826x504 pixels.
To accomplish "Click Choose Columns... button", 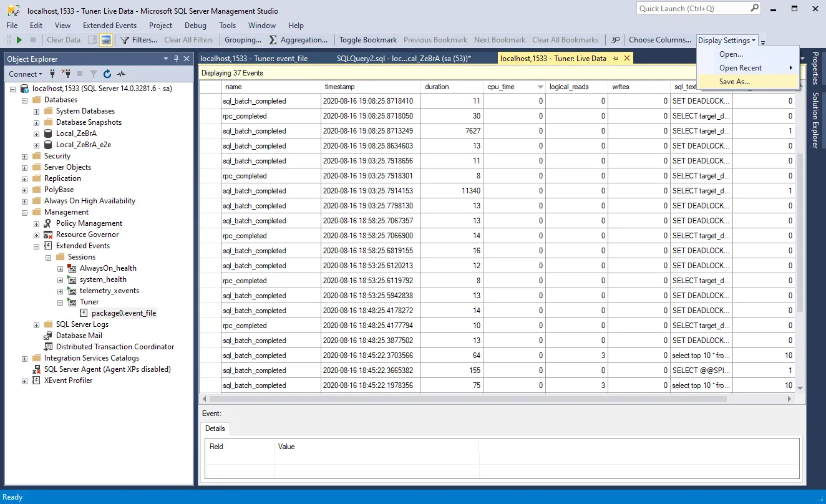I will click(660, 40).
